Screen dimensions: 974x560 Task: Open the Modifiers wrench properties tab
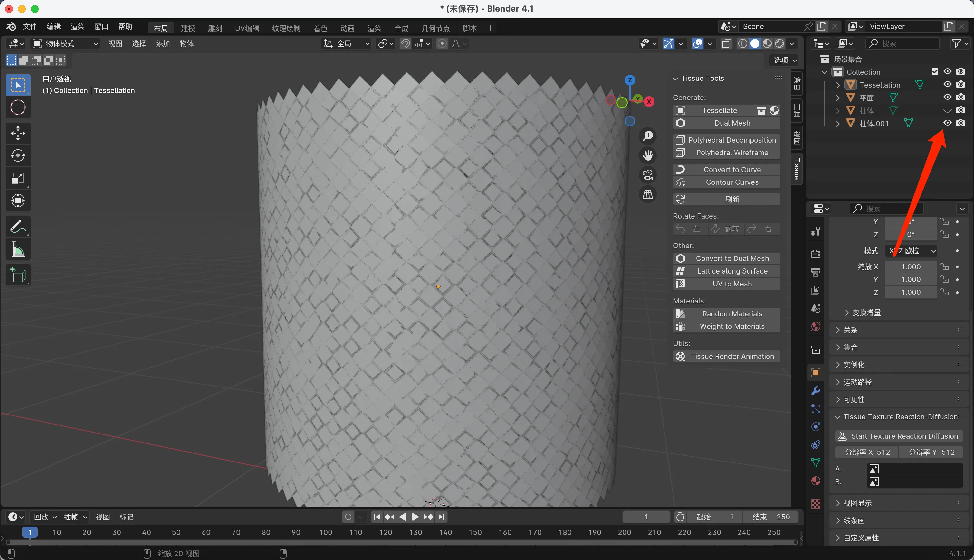tap(816, 391)
